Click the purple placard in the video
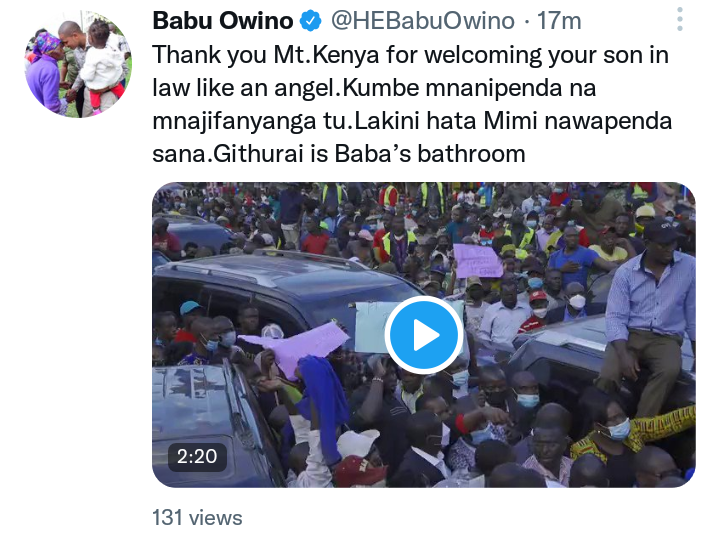The image size is (720, 553). (296, 345)
